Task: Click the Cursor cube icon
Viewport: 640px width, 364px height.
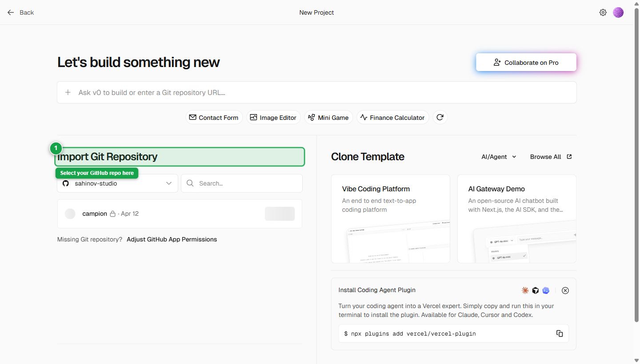Action: pyautogui.click(x=536, y=290)
